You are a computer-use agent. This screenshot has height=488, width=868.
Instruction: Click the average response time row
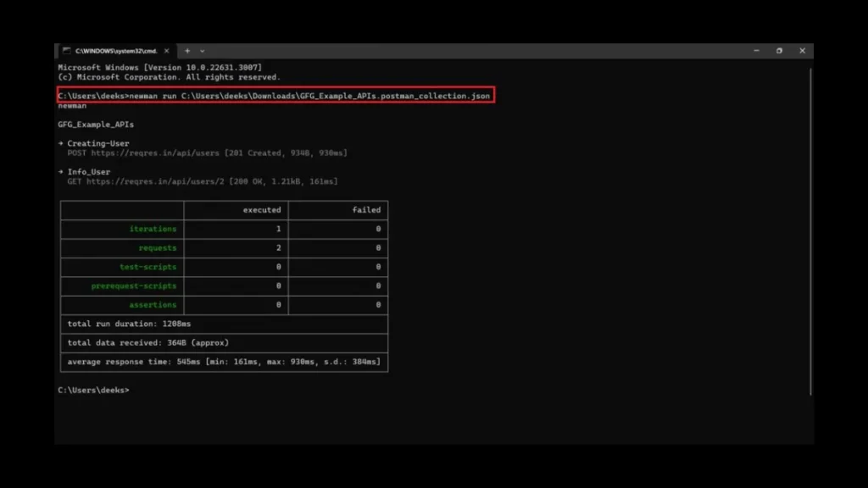pos(224,362)
